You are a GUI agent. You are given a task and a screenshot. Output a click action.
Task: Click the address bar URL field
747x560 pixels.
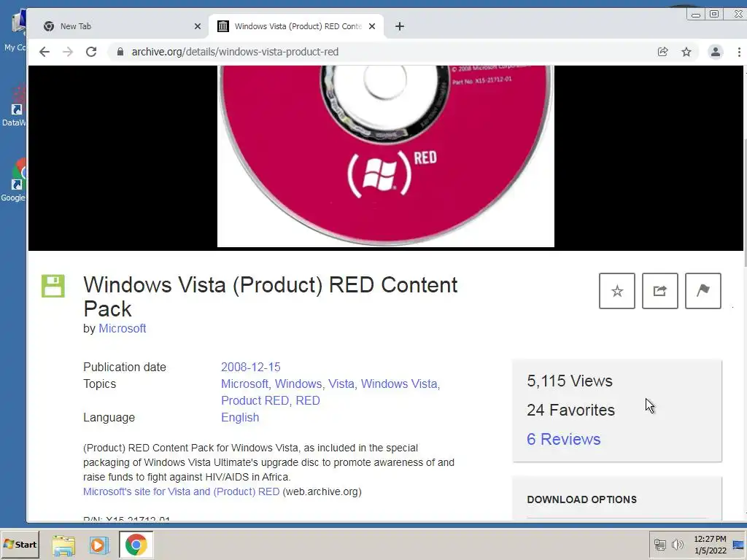coord(381,52)
